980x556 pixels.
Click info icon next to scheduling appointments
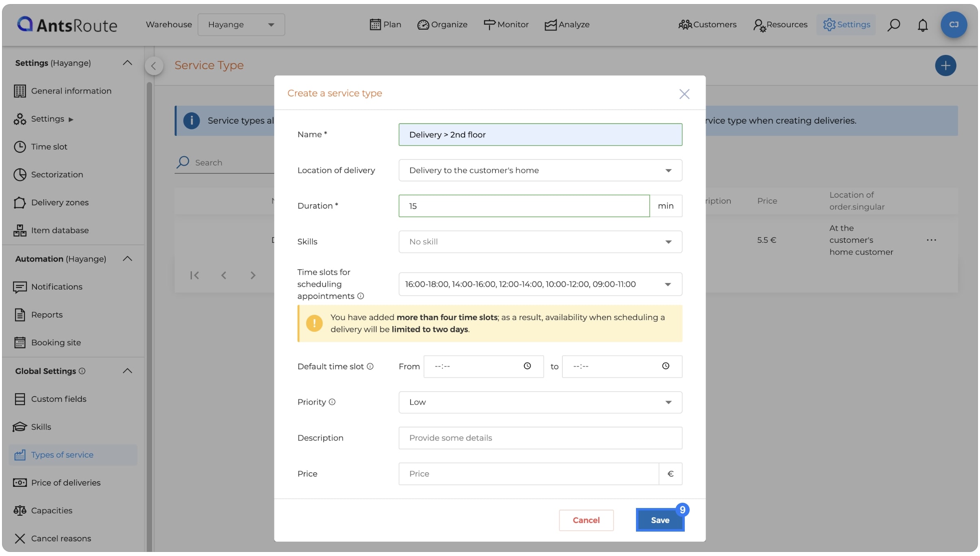coord(360,296)
